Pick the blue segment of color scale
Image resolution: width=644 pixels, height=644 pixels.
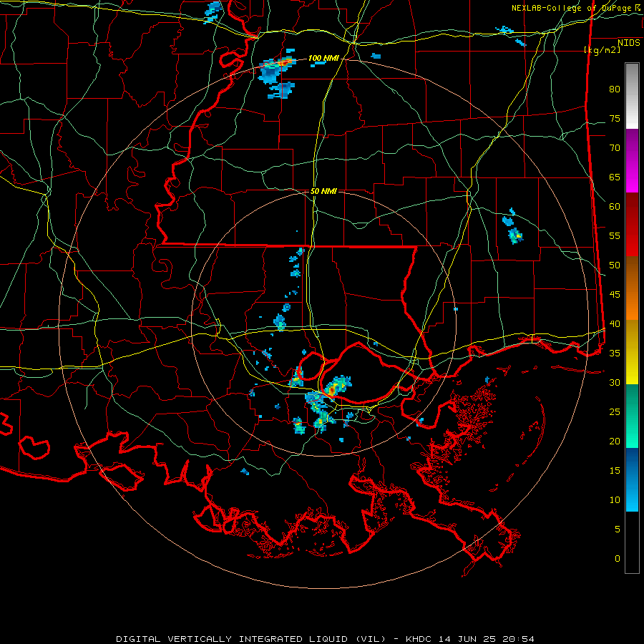click(632, 479)
